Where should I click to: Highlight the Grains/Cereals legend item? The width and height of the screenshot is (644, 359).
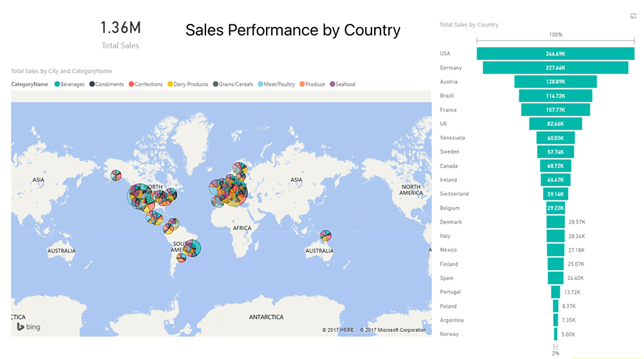pyautogui.click(x=233, y=84)
